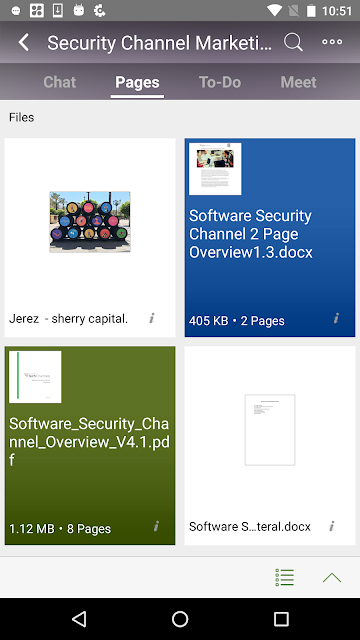
Task: Open the three-dot more options menu
Action: tap(332, 42)
